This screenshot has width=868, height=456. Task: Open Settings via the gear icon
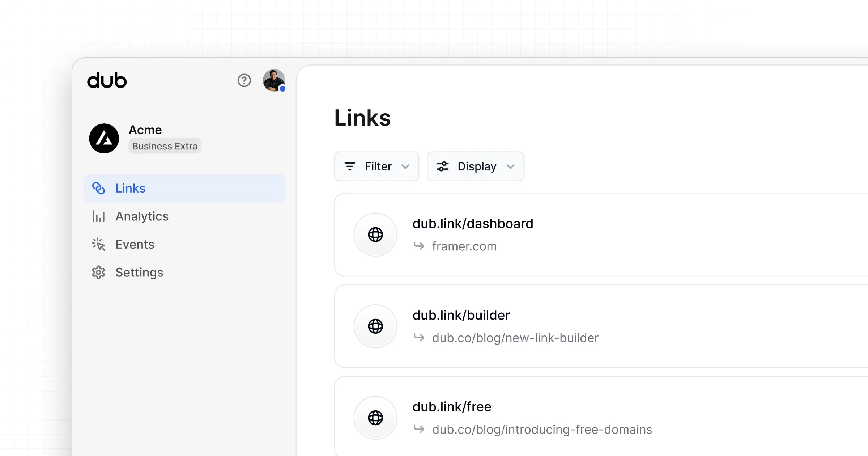point(98,272)
